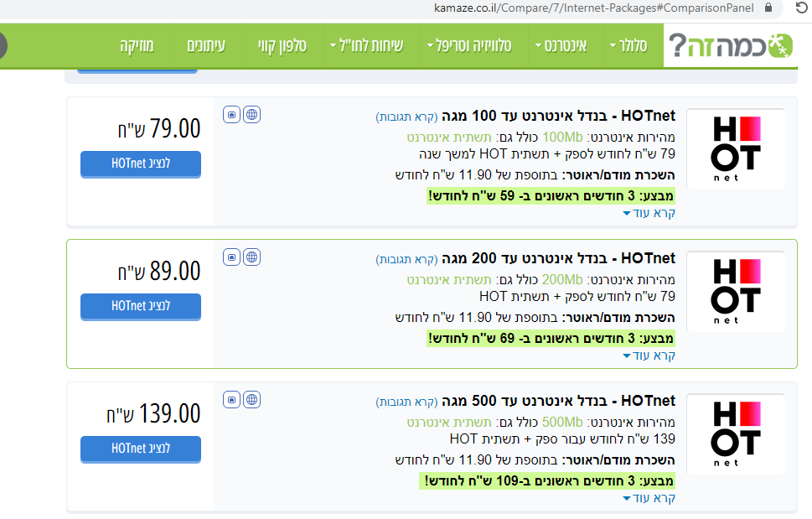Click the 500Mb speed value
The image size is (812, 519).
pos(562,422)
